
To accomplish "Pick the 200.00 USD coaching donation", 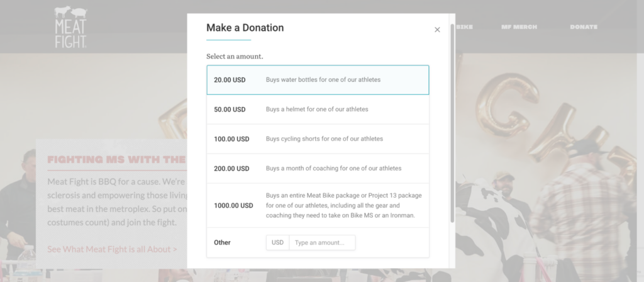I will 318,169.
